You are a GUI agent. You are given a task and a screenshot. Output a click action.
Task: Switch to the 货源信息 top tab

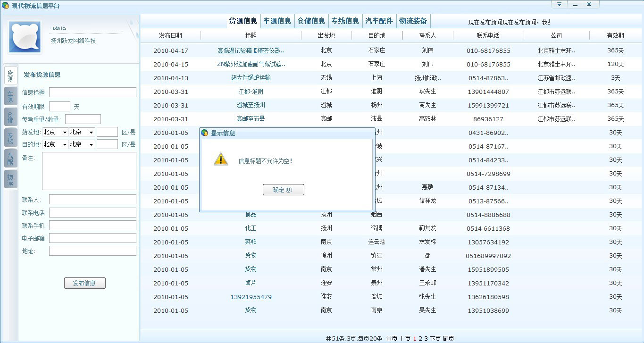[243, 21]
